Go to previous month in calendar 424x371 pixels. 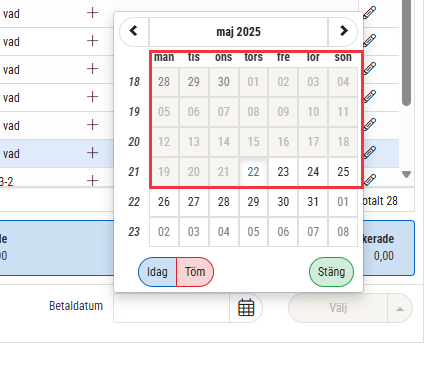[134, 31]
